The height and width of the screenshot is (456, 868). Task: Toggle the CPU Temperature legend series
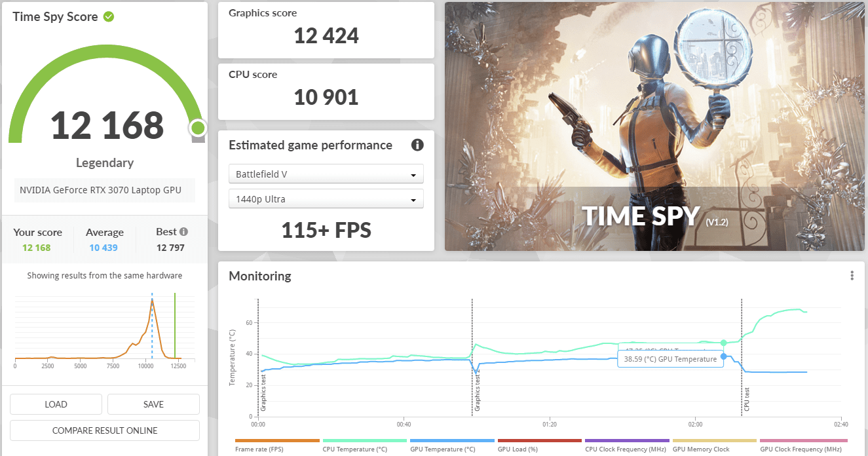(365, 446)
